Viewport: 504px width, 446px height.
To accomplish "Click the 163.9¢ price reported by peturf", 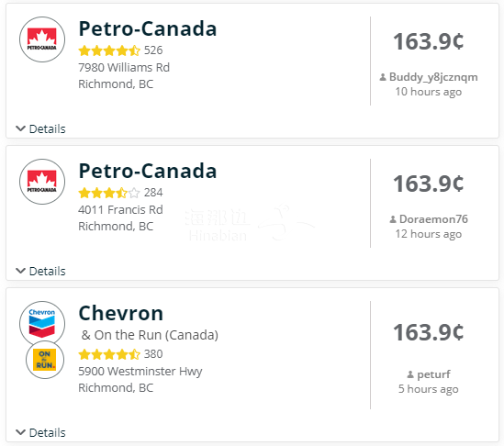I will 428,332.
